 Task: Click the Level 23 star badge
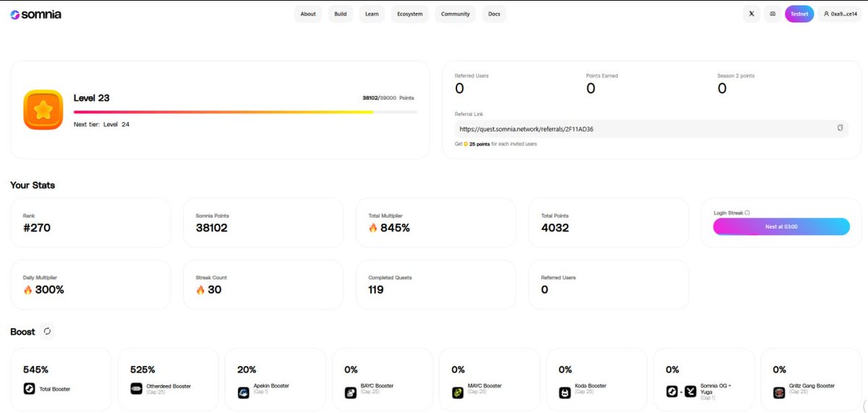pyautogui.click(x=43, y=110)
